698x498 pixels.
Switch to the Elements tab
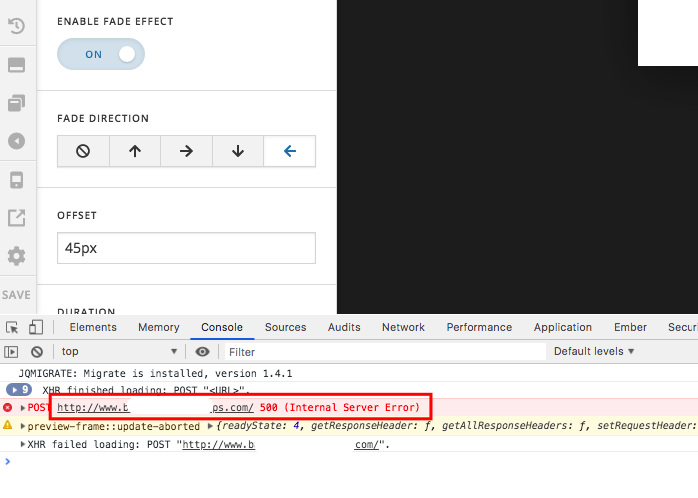pyautogui.click(x=93, y=327)
